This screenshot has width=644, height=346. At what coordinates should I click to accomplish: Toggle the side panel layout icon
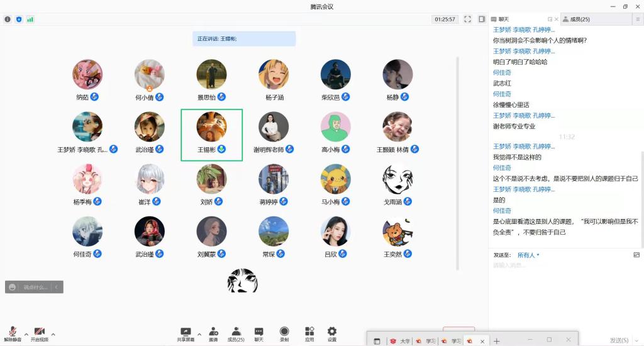pyautogui.click(x=482, y=20)
